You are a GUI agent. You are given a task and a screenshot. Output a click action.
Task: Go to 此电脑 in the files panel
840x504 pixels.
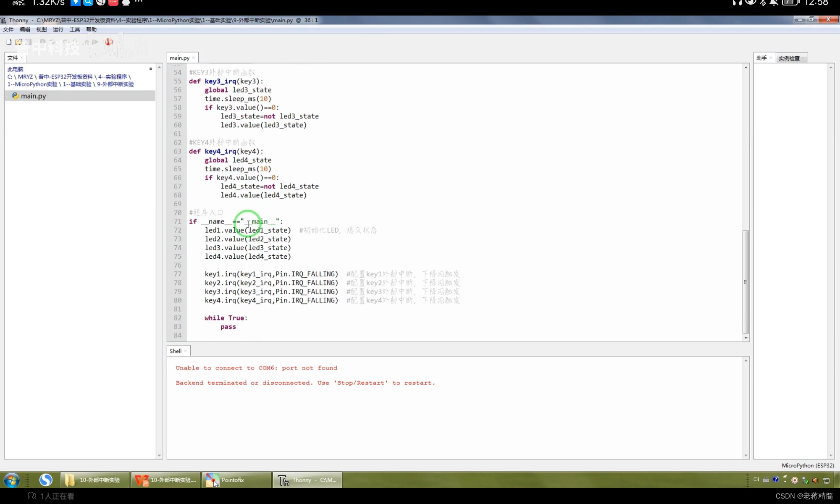click(x=15, y=69)
